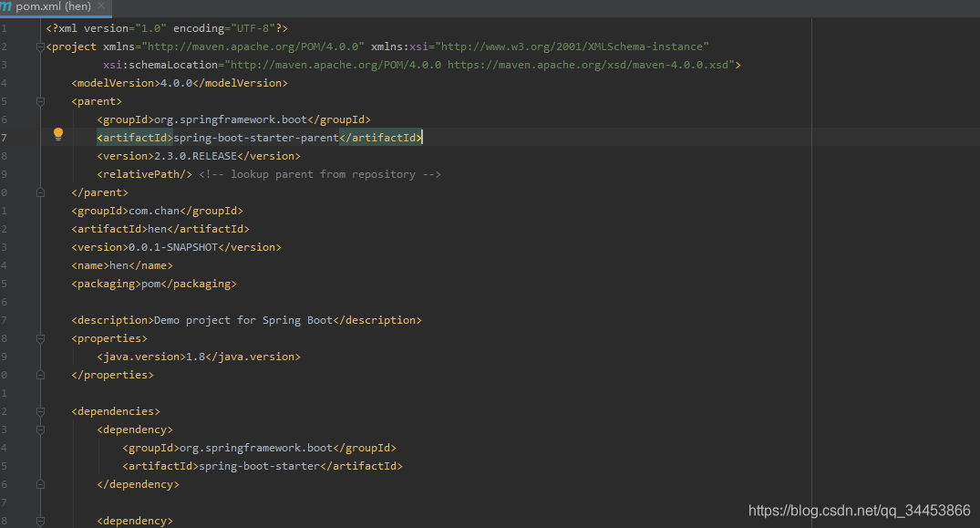The width and height of the screenshot is (980, 528).
Task: Click the Demo project description line
Action: coord(247,320)
